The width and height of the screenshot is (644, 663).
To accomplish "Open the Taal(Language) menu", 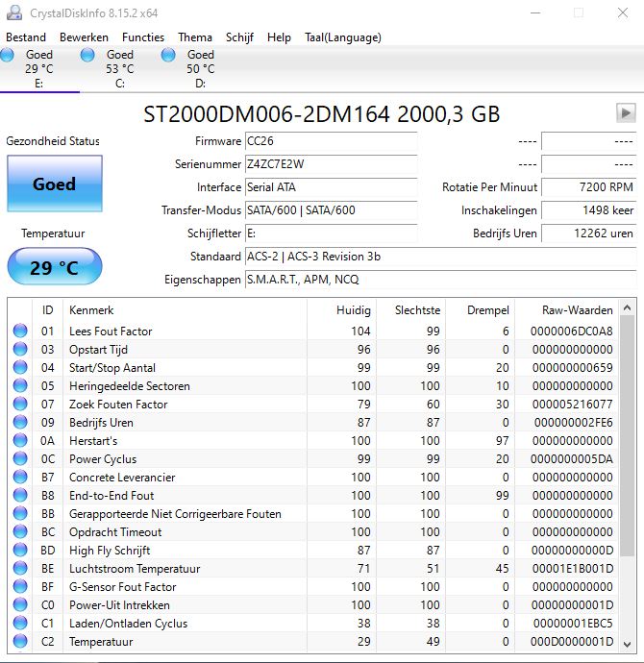I will (343, 37).
